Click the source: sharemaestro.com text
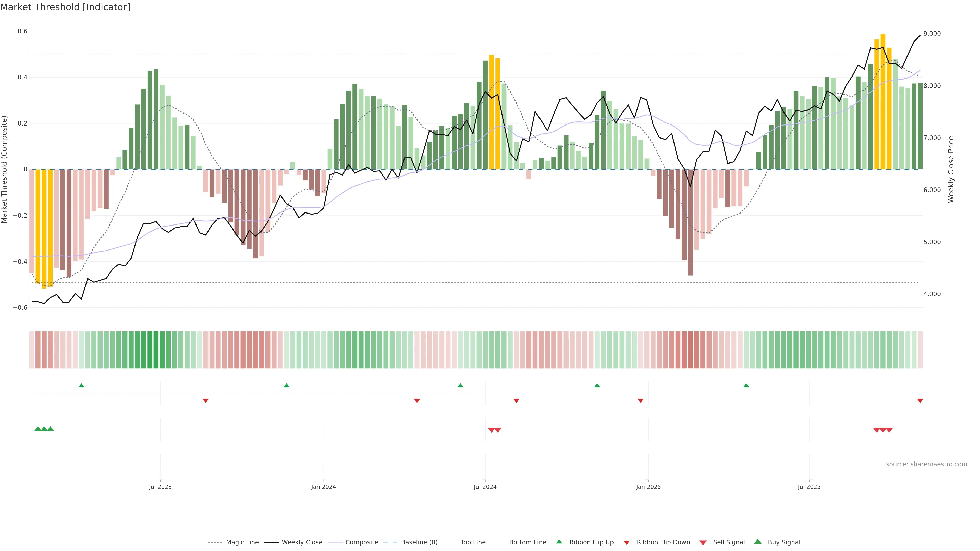Screen dimensions: 980x551 click(x=926, y=464)
